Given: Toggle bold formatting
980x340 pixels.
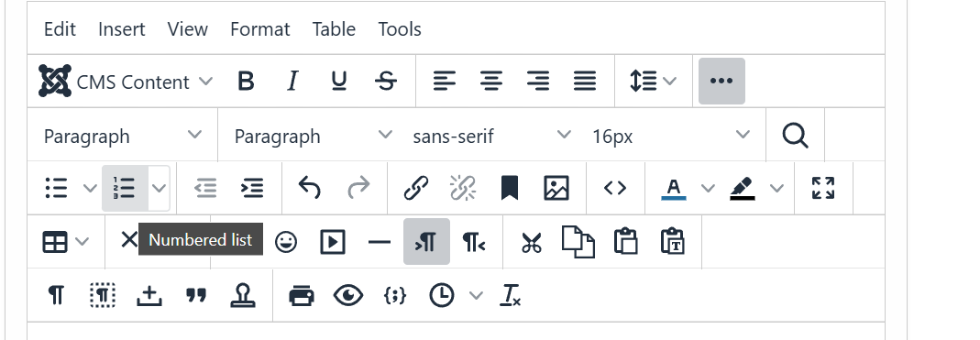Looking at the screenshot, I should pyautogui.click(x=247, y=81).
